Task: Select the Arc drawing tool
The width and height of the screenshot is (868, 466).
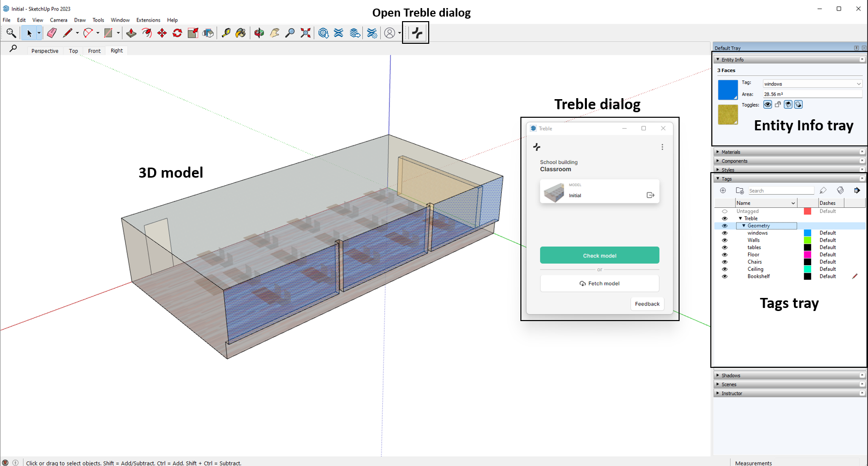Action: (x=88, y=33)
